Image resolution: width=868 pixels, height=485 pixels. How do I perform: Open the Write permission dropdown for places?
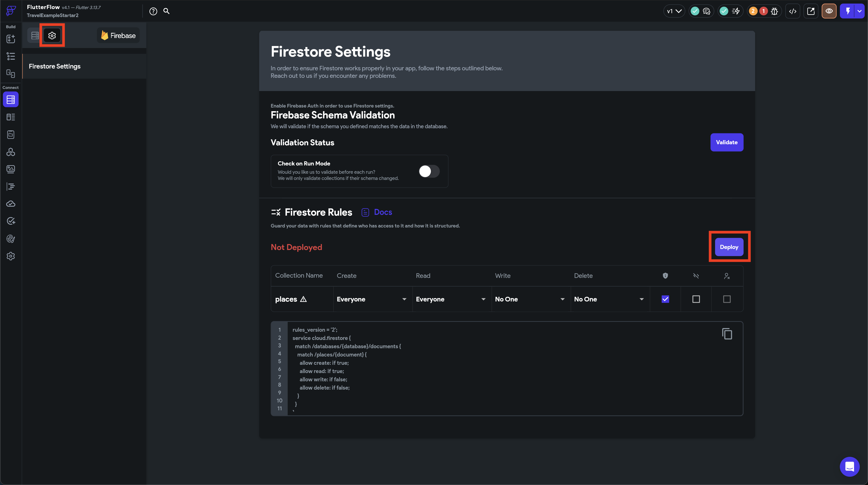[x=530, y=299]
